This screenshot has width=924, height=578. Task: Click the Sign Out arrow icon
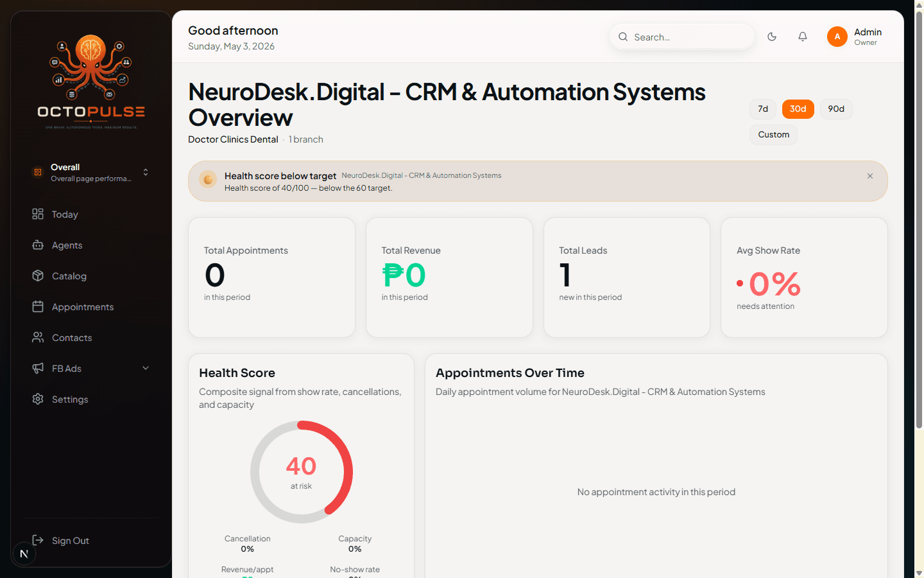(x=38, y=540)
